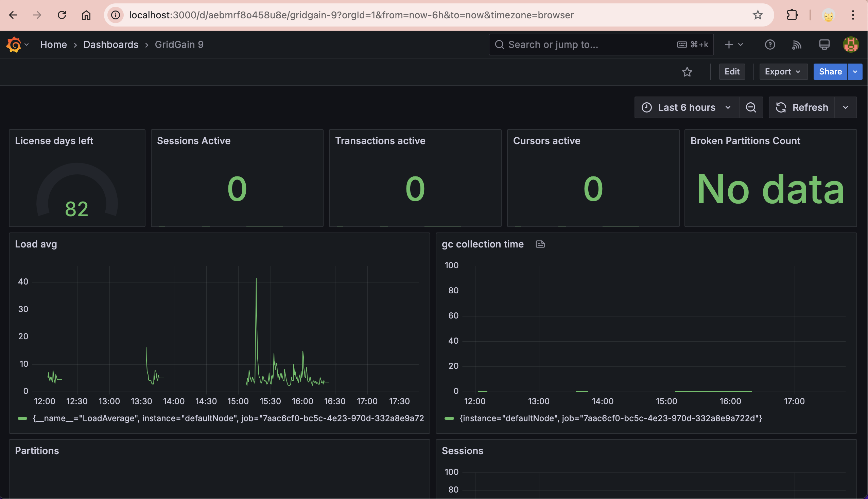Viewport: 868px width, 499px height.
Task: Click the Broken Partitions Count panel title
Action: [x=745, y=141]
